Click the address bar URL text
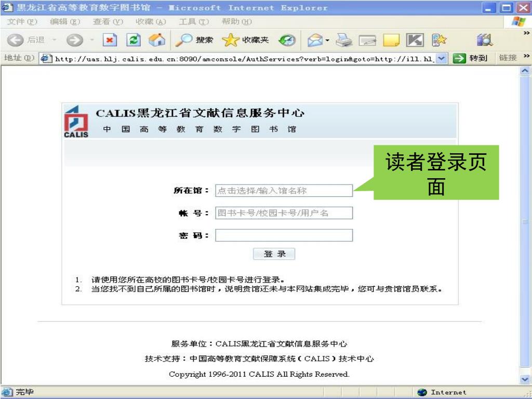Image resolution: width=532 pixels, height=399 pixels. (x=244, y=59)
